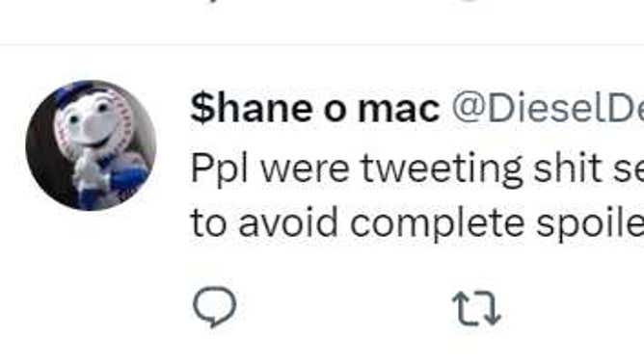This screenshot has height=362, width=644.
Task: Click the "$hane" part of the name
Action: [252, 109]
